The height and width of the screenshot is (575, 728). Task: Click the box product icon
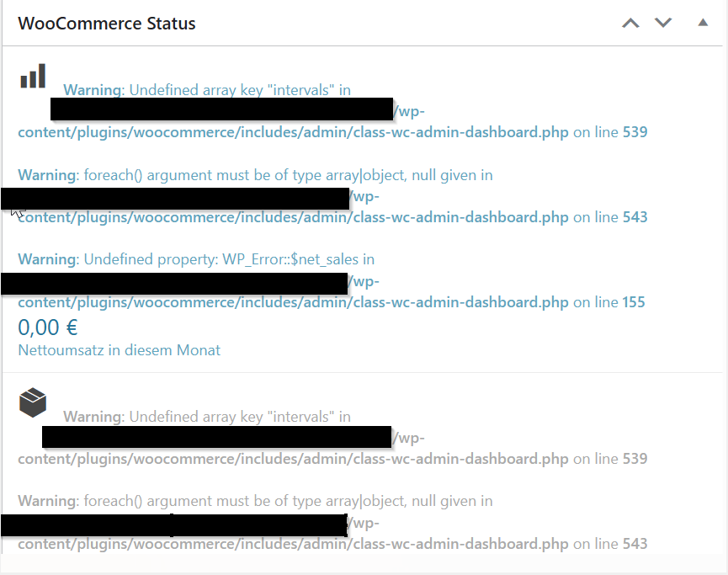click(33, 402)
